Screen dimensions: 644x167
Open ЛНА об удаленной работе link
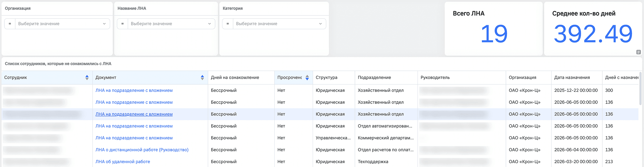pos(123,162)
